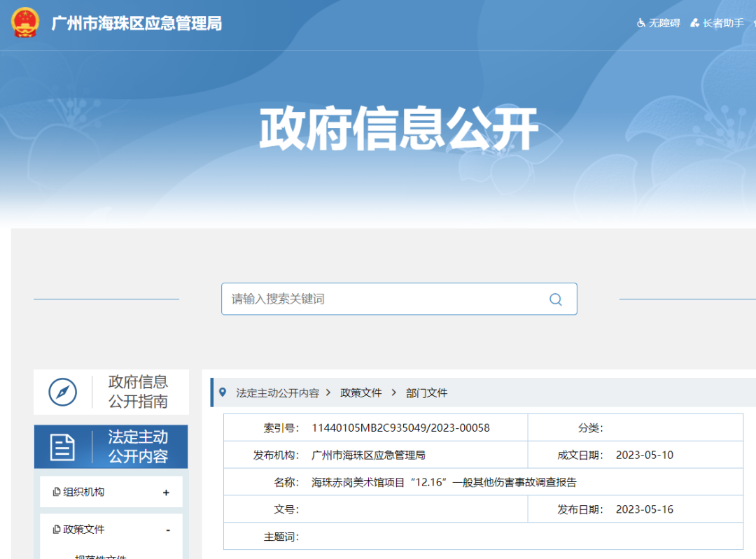Switch to 政策文件 in the breadcrumb
756x559 pixels.
point(361,392)
